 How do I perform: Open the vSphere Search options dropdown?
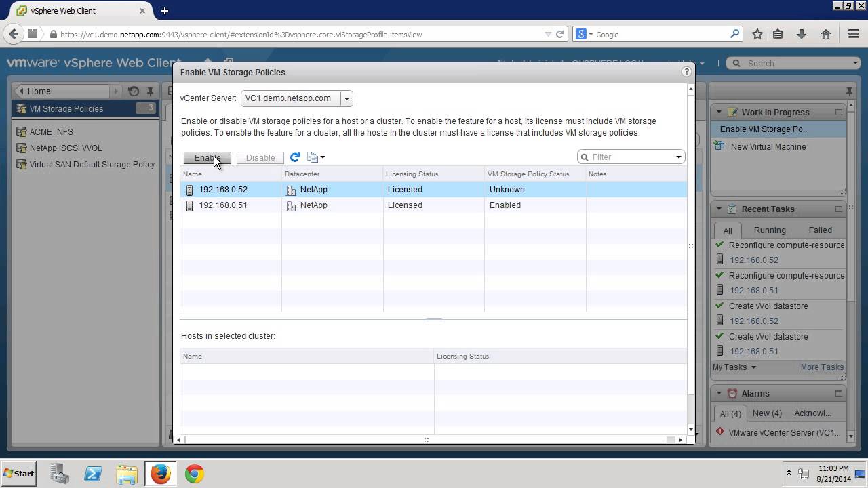pos(855,63)
